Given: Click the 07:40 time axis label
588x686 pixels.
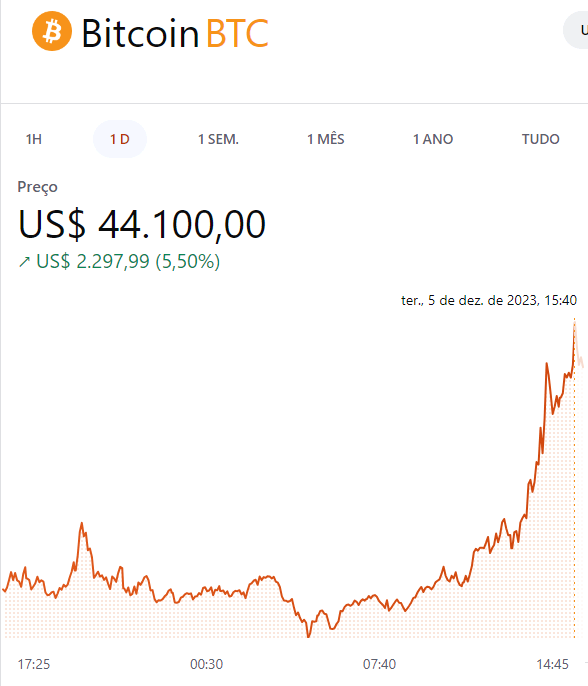Looking at the screenshot, I should pyautogui.click(x=379, y=664).
